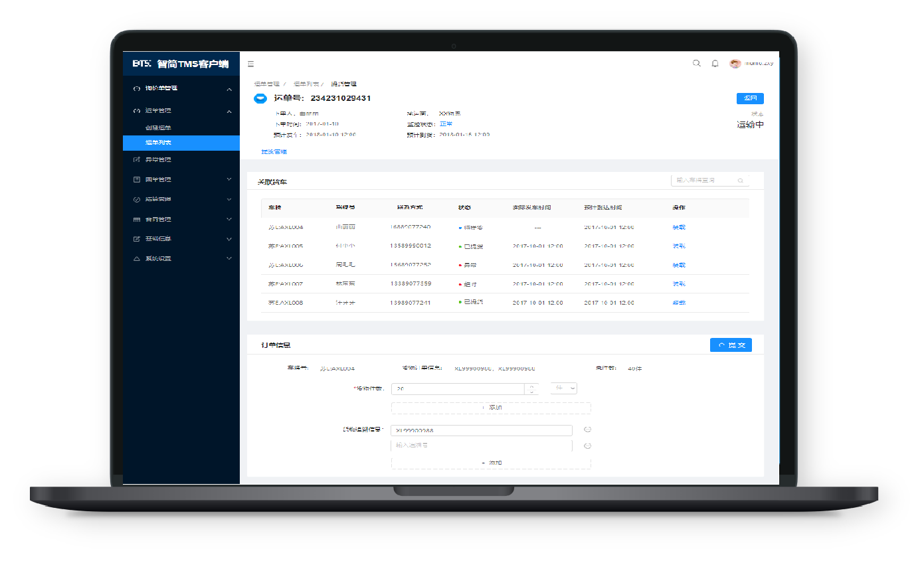
Task: Click plate AXL006 in the table
Action: point(286,265)
